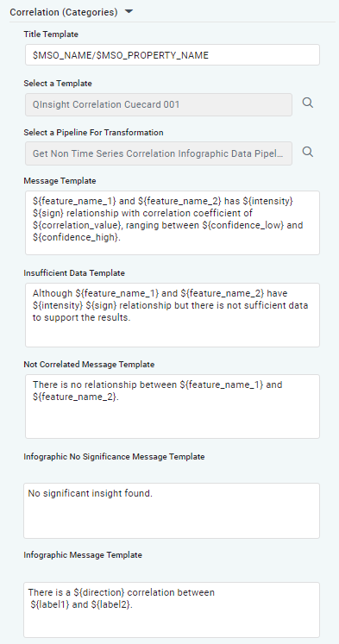Click the Correlation (Categories) section header

coord(64,12)
